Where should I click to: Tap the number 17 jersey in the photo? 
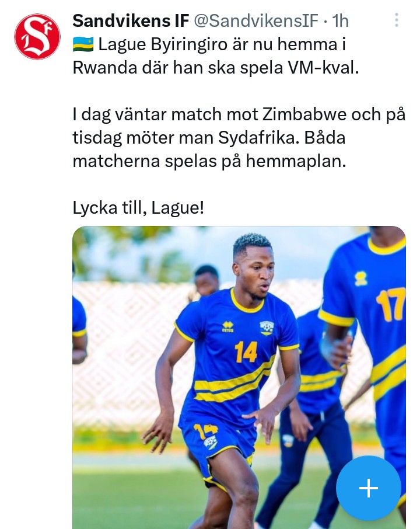tap(390, 305)
